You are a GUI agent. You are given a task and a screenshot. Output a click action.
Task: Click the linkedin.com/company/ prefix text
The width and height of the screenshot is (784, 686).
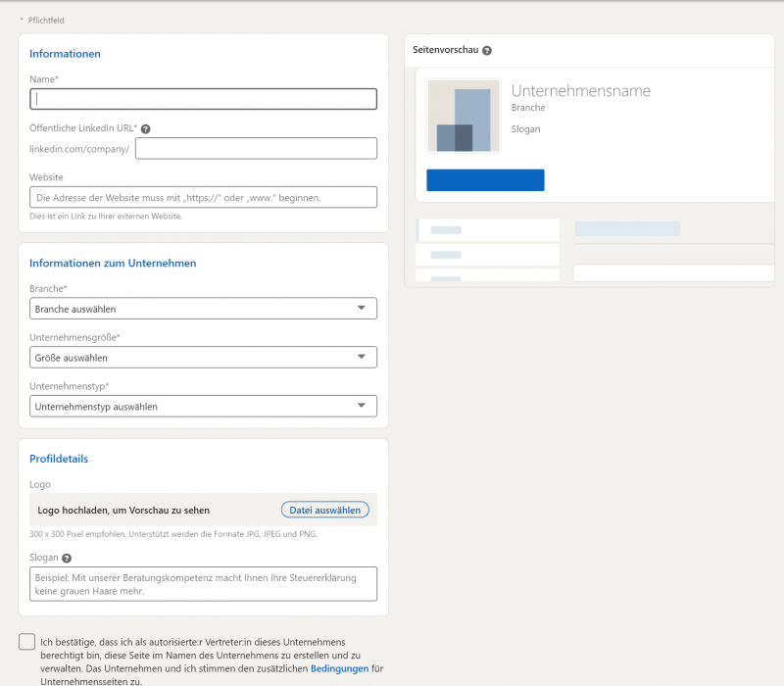[x=79, y=149]
